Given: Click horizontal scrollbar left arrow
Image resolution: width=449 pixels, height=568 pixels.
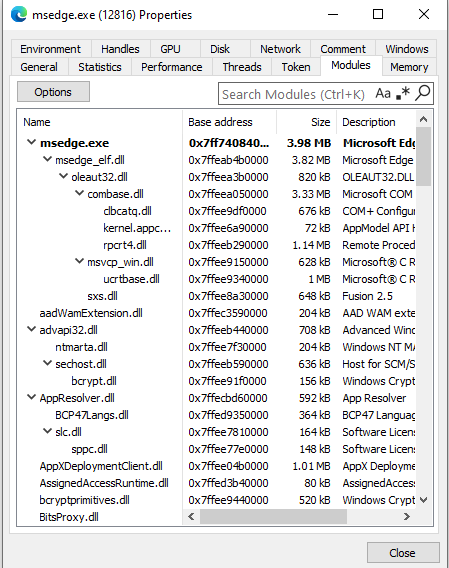Looking at the screenshot, I should coord(192,516).
